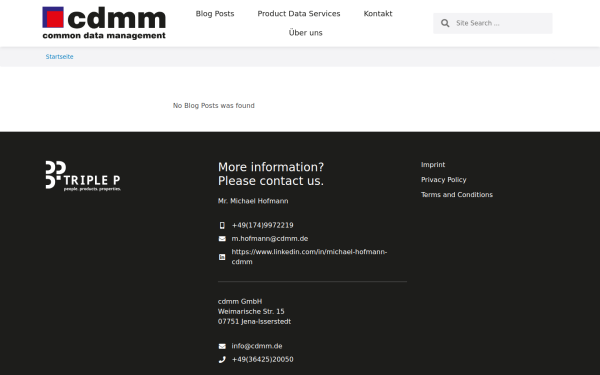
Task: Open the Blog Posts menu item
Action: (215, 14)
